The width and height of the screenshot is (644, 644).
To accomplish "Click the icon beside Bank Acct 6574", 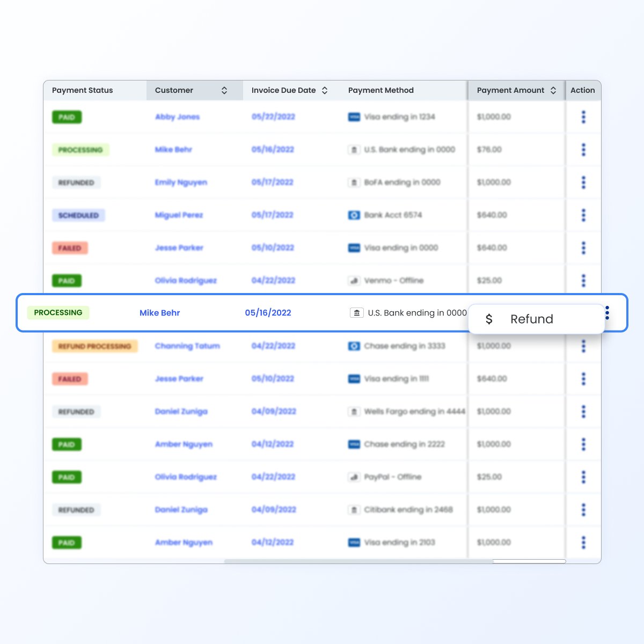I will coord(354,215).
